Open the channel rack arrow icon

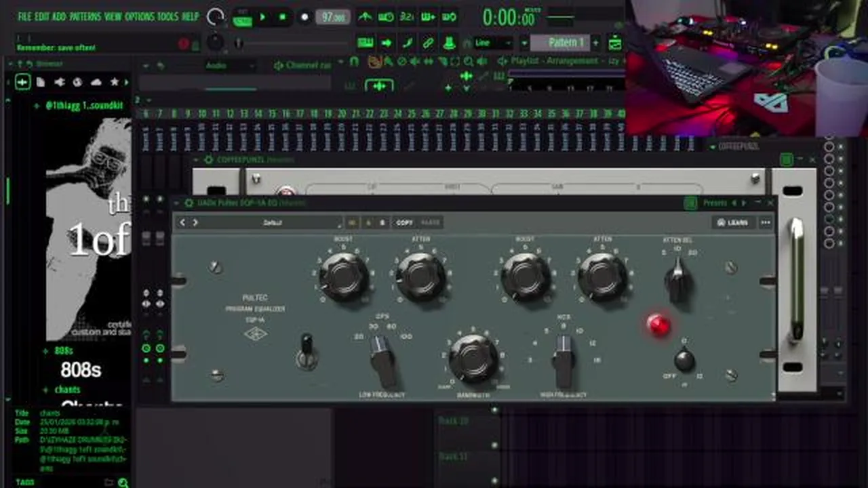(387, 43)
